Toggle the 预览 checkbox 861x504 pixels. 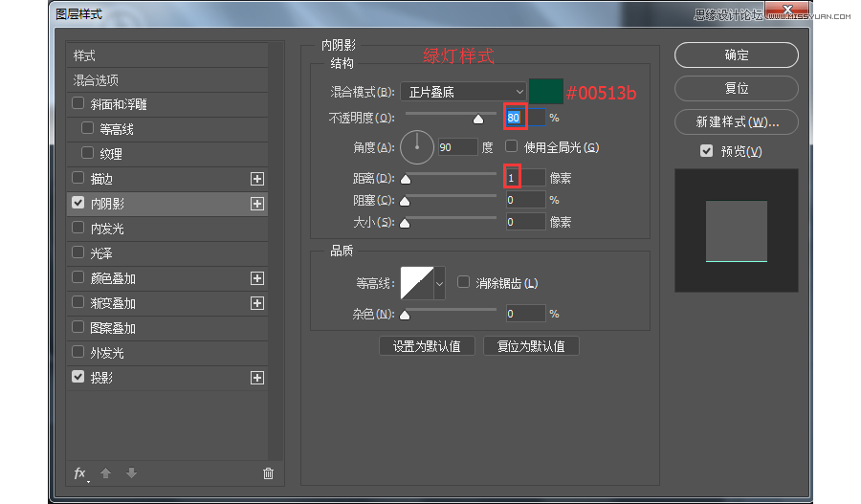pyautogui.click(x=707, y=151)
